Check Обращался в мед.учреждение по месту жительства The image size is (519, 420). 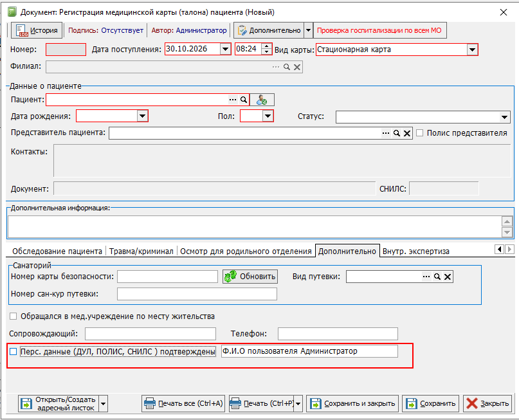(14, 316)
